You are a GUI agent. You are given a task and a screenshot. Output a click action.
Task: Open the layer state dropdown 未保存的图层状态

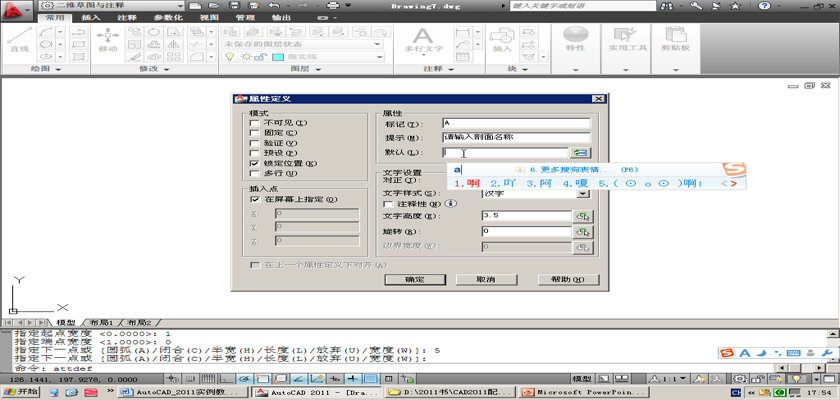coord(303,44)
